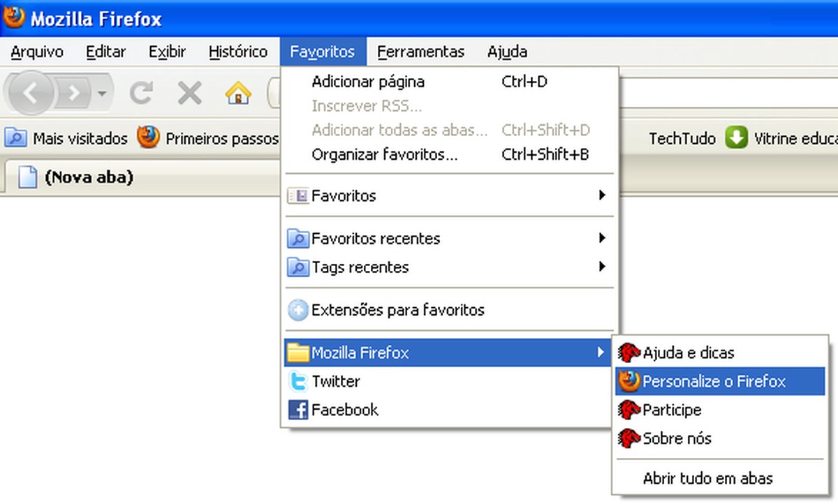Click the Favoritos recentes folder icon
The height and width of the screenshot is (504, 838).
click(x=298, y=239)
